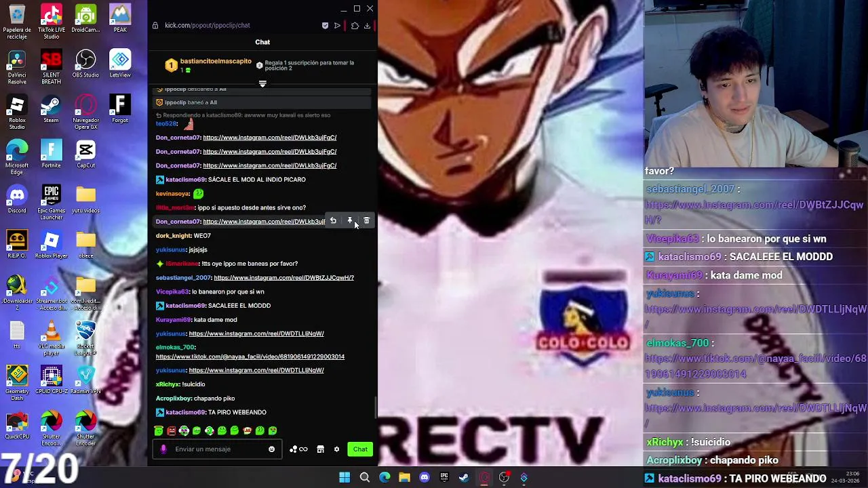Insert the red angry quick emote
The width and height of the screenshot is (868, 488).
(172, 430)
